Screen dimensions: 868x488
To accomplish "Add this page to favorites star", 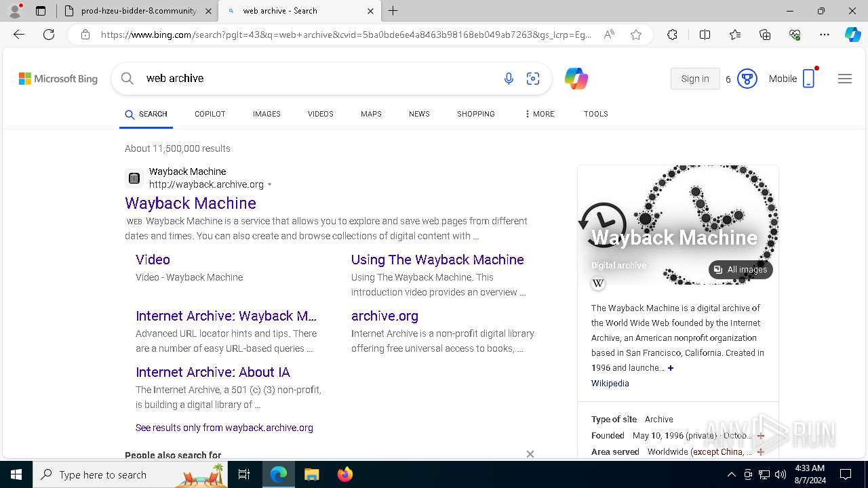I will point(636,35).
